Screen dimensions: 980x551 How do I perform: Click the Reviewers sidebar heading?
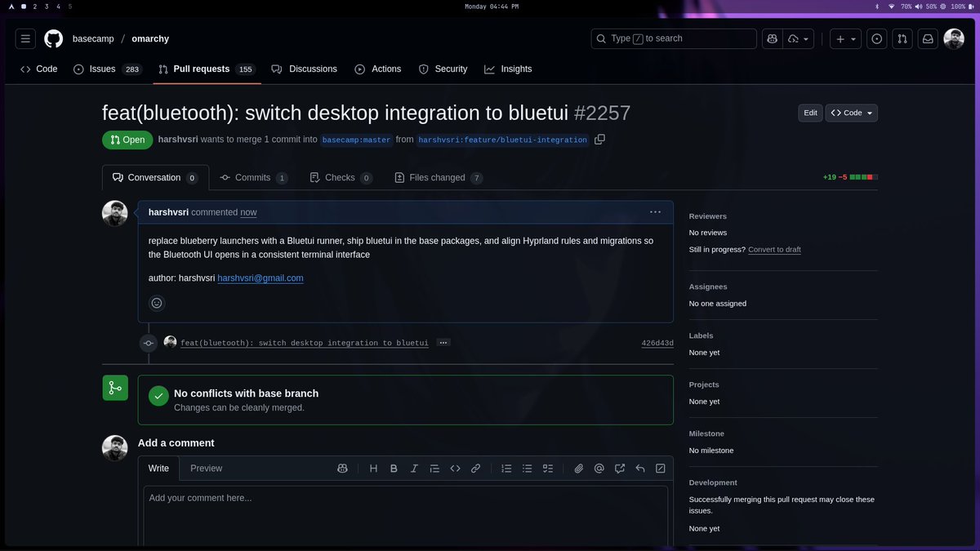[x=708, y=216]
